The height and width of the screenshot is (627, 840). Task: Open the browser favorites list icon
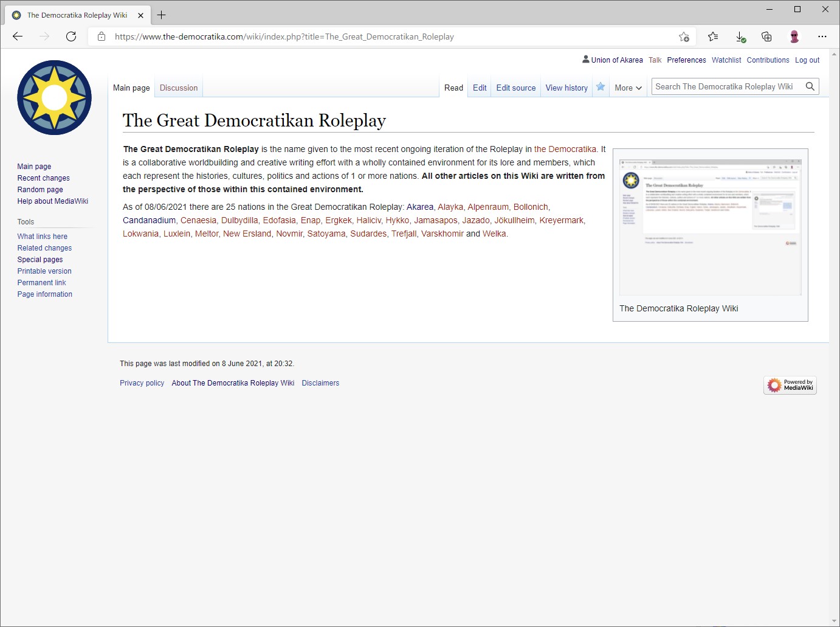(713, 36)
